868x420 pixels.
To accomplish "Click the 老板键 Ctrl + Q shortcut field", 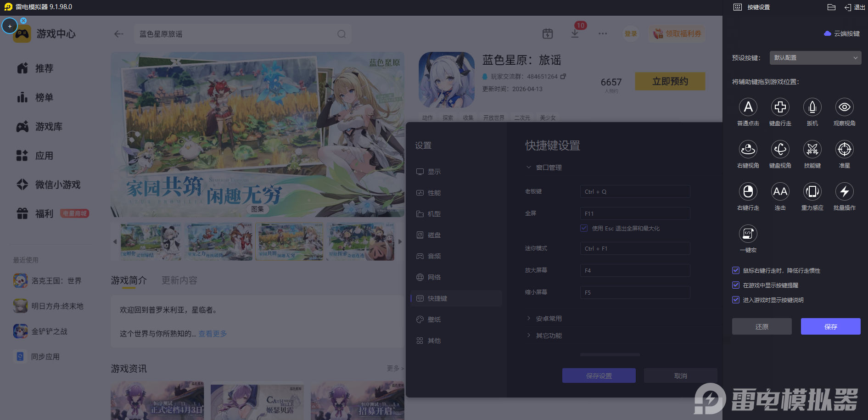I will click(x=635, y=191).
